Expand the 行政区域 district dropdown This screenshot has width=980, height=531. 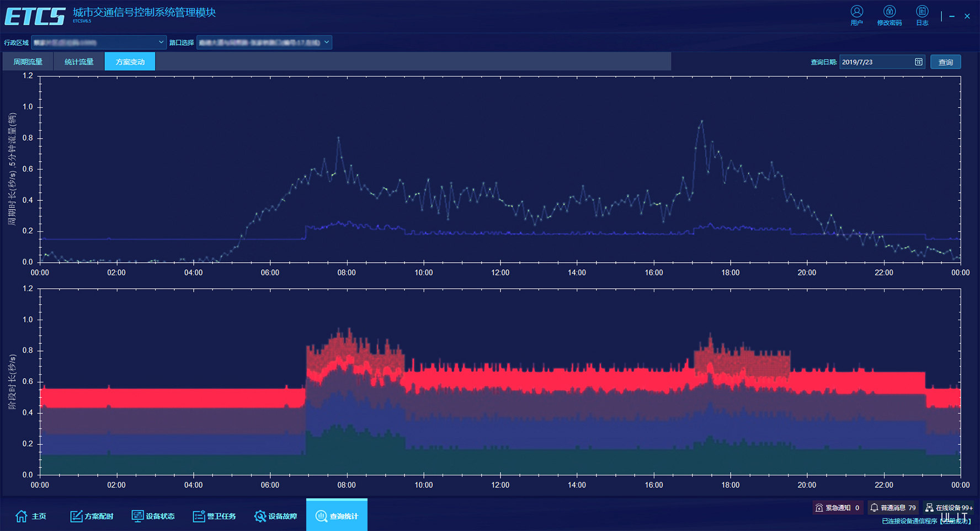[x=99, y=43]
